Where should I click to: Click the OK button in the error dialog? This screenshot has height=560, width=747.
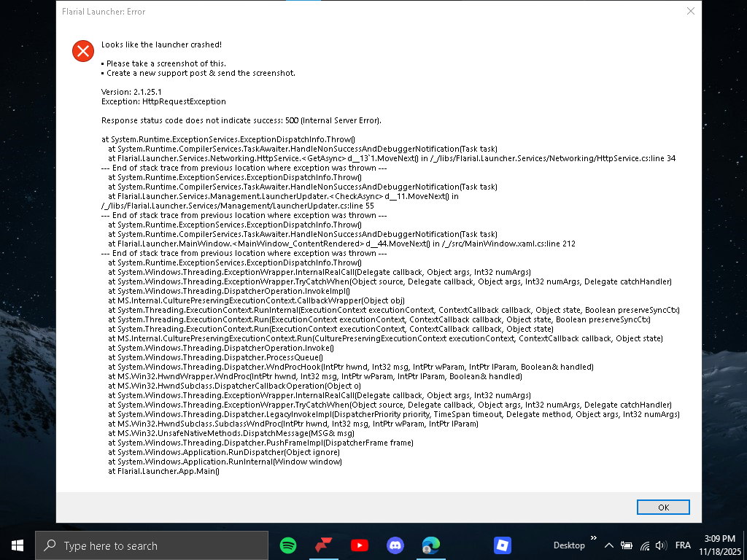662,507
